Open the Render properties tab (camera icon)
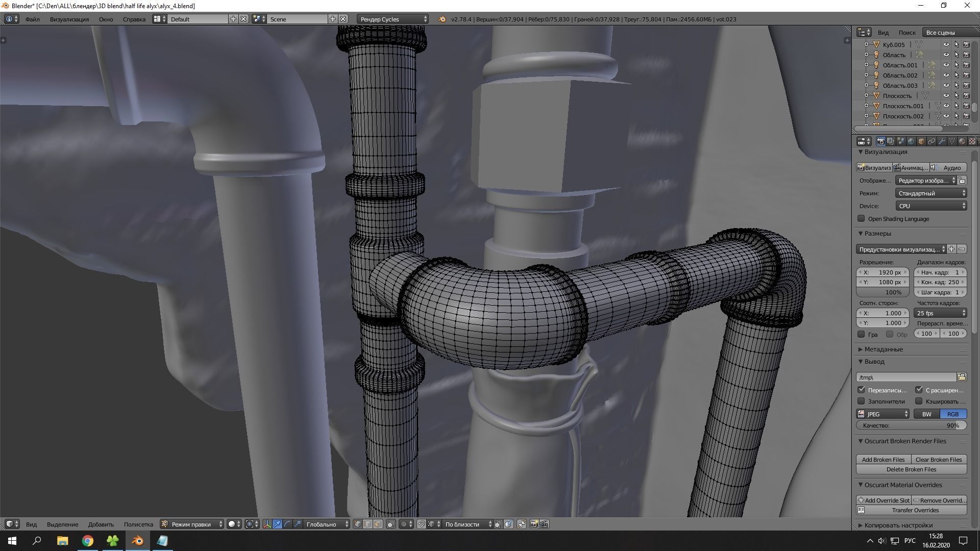Screen dimensions: 980x551 point(880,141)
